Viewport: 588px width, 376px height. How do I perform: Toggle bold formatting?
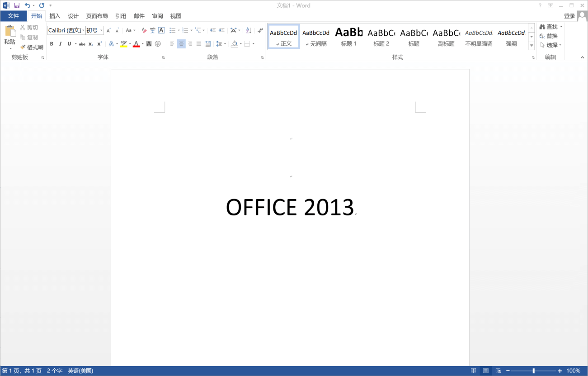52,44
